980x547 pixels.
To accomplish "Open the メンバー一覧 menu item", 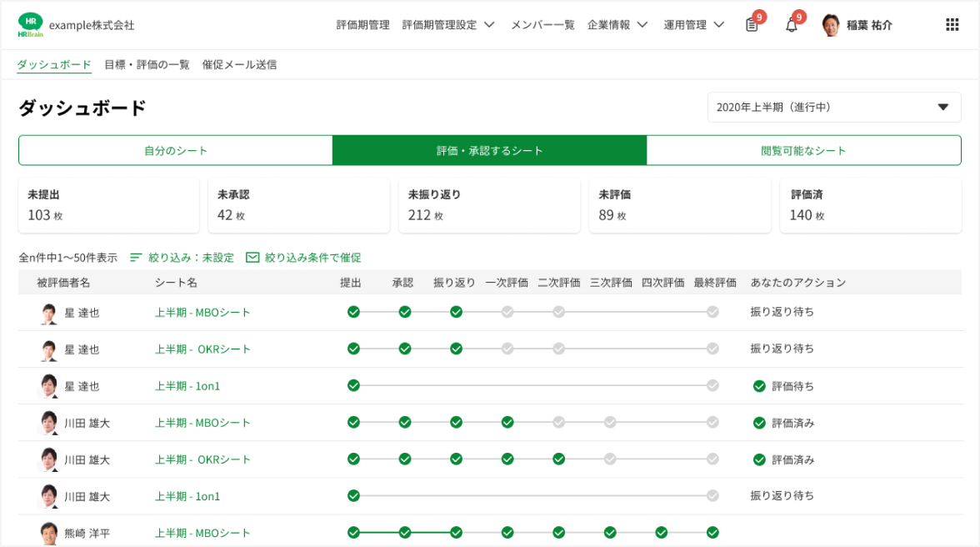I will tap(542, 25).
